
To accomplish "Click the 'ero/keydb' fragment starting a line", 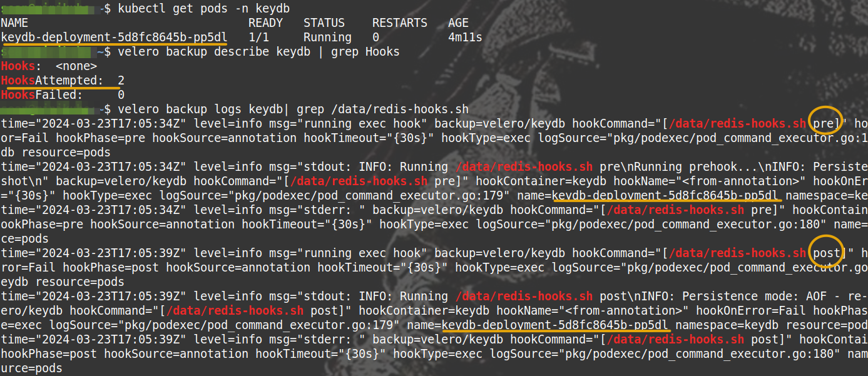I will point(32,311).
